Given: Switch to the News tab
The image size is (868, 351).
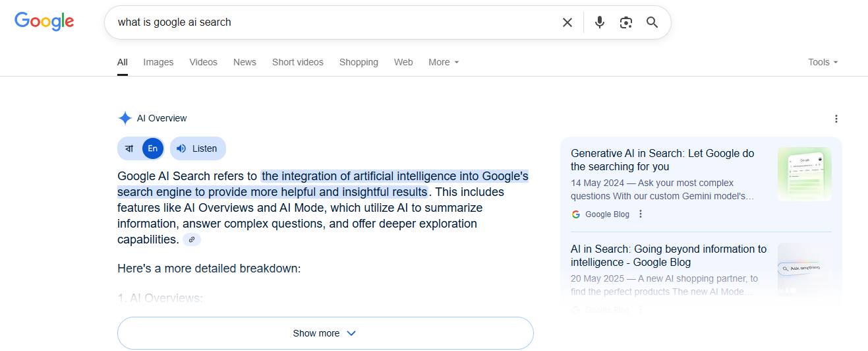Looking at the screenshot, I should pyautogui.click(x=245, y=62).
